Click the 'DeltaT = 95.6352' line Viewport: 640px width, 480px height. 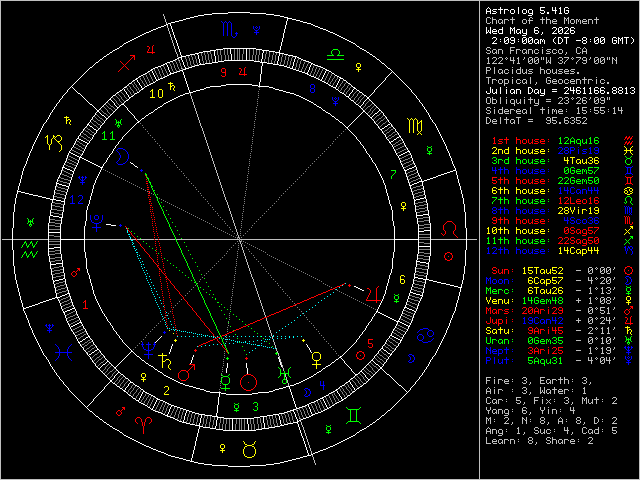point(536,121)
